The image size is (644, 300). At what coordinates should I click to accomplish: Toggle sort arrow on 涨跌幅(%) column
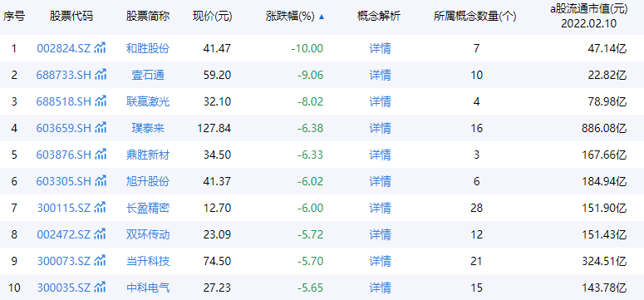coord(322,17)
